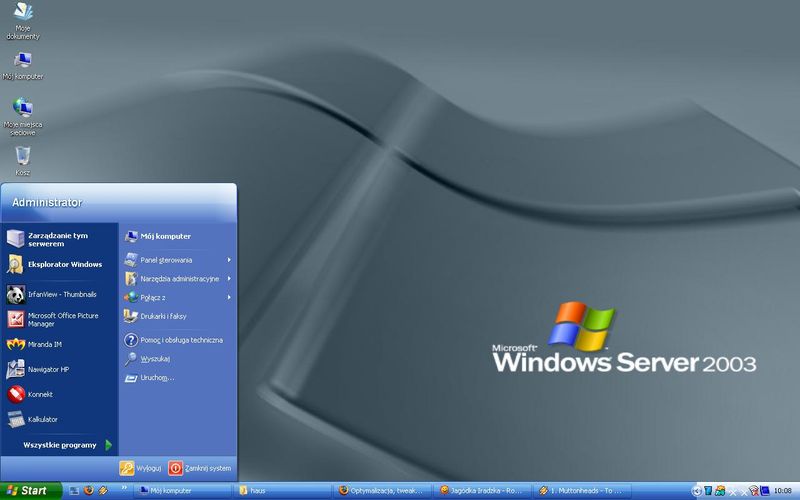The image size is (800, 500).
Task: Click the blue shield tray icon
Action: 708,491
